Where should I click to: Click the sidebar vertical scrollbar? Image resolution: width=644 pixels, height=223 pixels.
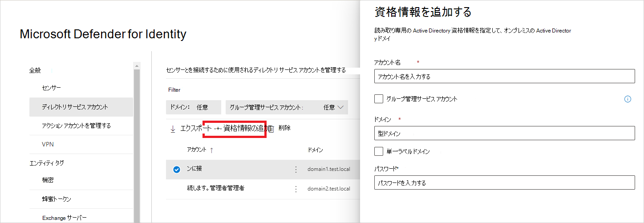click(x=137, y=142)
